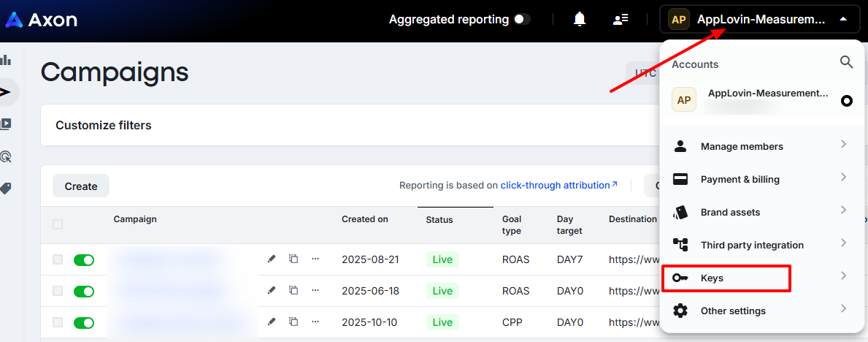The width and height of the screenshot is (868, 342).
Task: Expand the Manage members submenu
Action: coord(844,145)
